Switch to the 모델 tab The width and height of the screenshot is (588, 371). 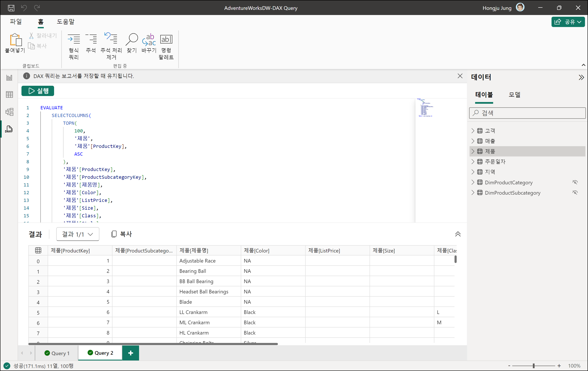[x=514, y=95]
